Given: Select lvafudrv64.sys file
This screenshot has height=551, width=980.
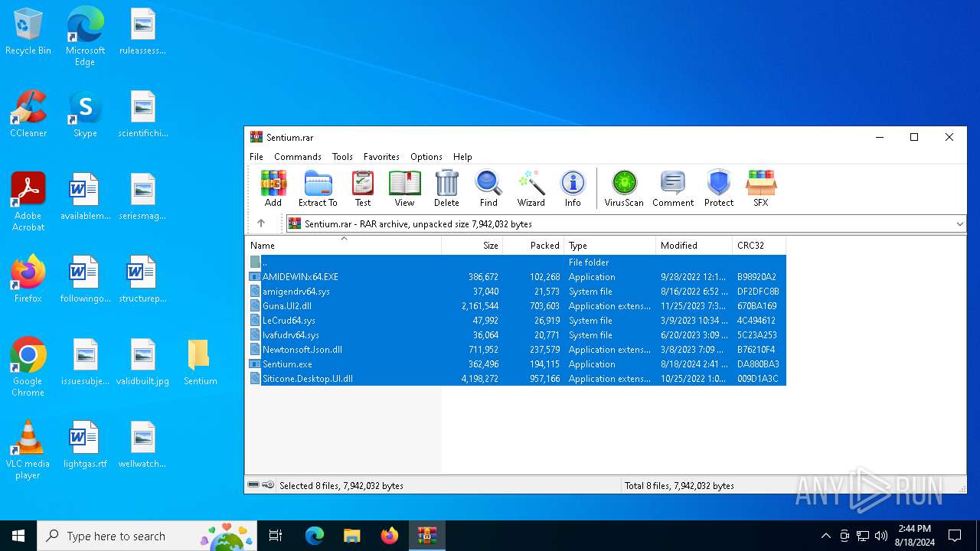Looking at the screenshot, I should tap(516, 335).
